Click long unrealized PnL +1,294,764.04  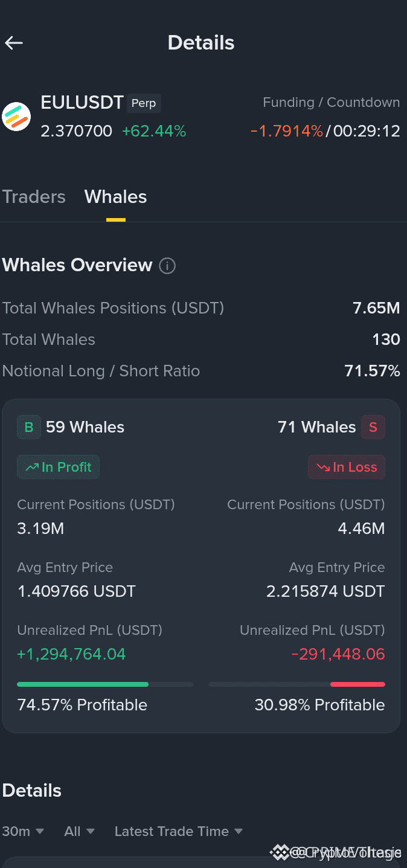click(x=72, y=654)
